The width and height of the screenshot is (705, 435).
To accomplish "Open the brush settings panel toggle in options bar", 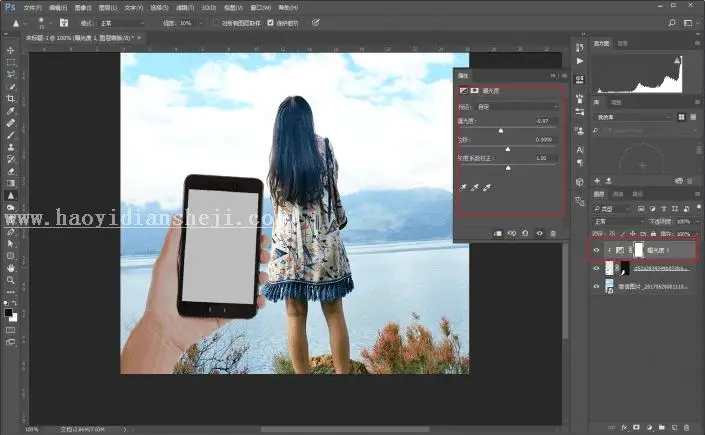I will (64, 23).
